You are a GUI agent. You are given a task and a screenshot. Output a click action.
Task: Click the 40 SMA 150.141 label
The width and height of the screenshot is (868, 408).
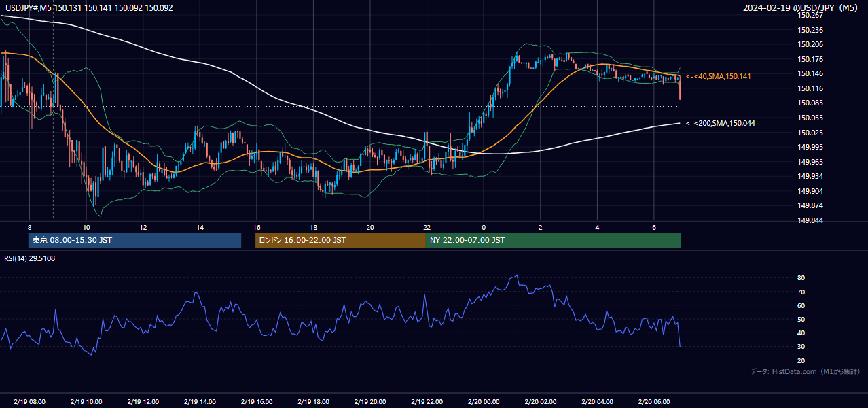719,77
